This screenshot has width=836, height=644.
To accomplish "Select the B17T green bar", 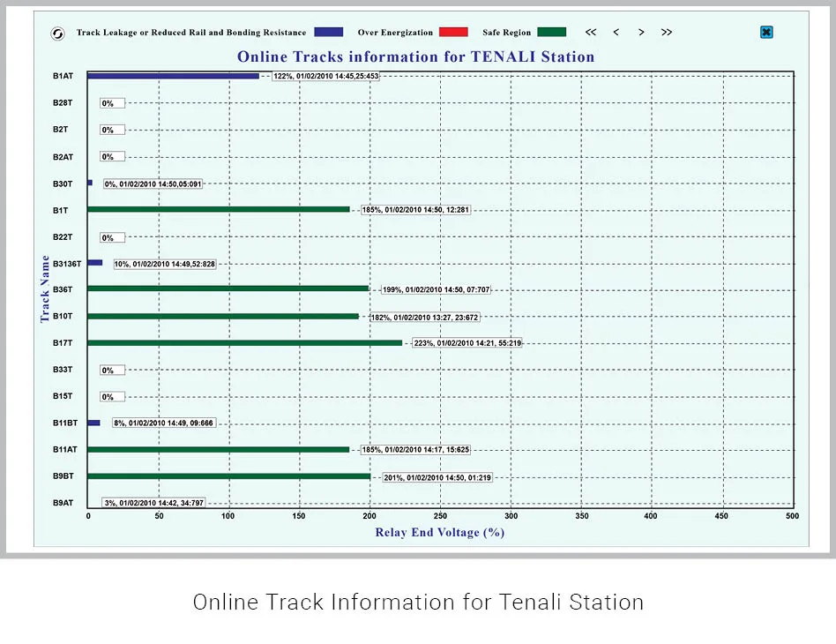I will (245, 342).
